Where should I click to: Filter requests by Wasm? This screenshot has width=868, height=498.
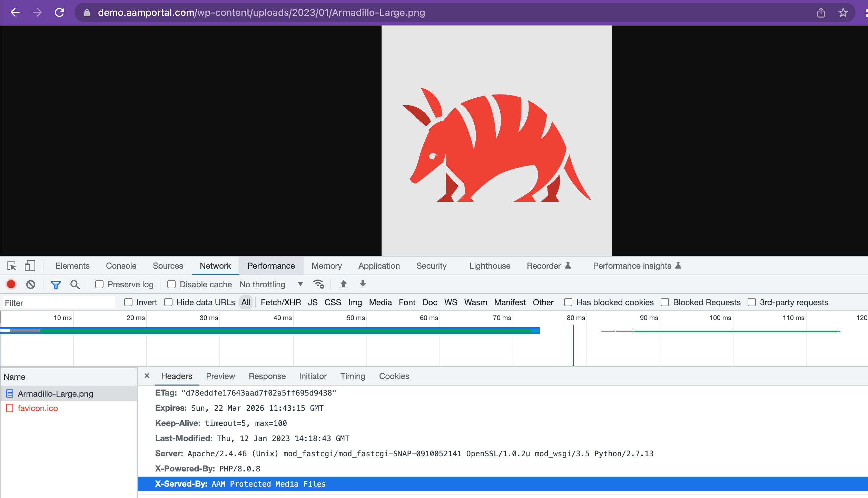(x=476, y=302)
